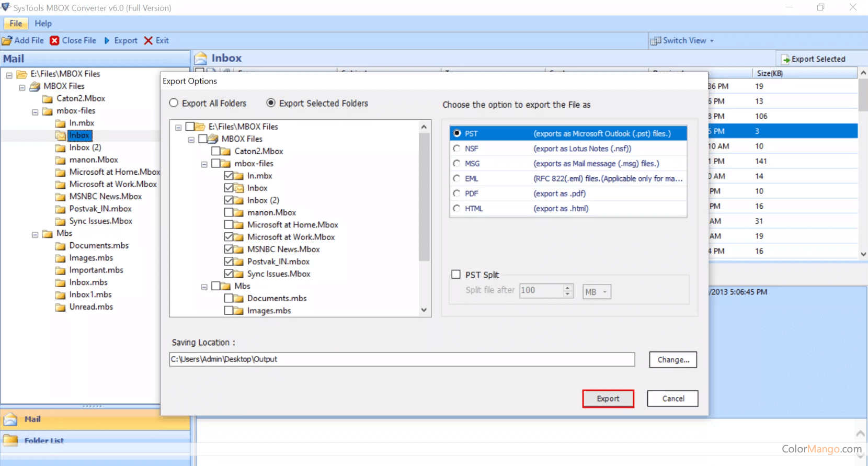Click the Export arrow icon in toolbar
This screenshot has width=868, height=466.
pyautogui.click(x=107, y=41)
